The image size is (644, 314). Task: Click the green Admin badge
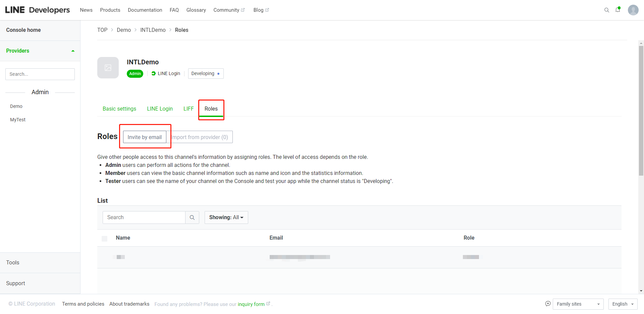135,73
